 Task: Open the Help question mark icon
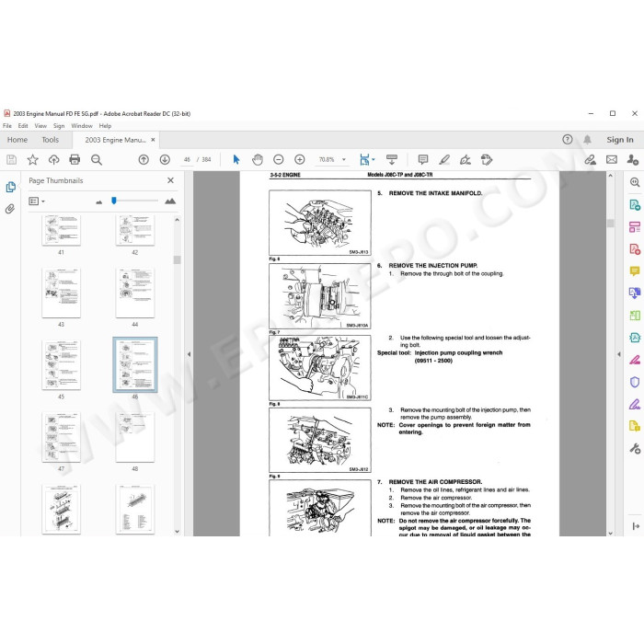568,140
